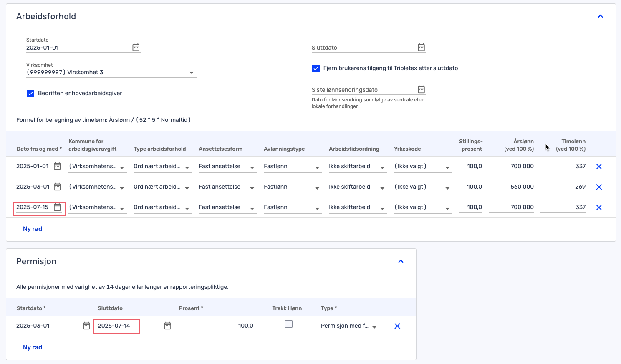
Task: Click the Sluttdato input field in Arbeidsforhold
Action: 364,48
